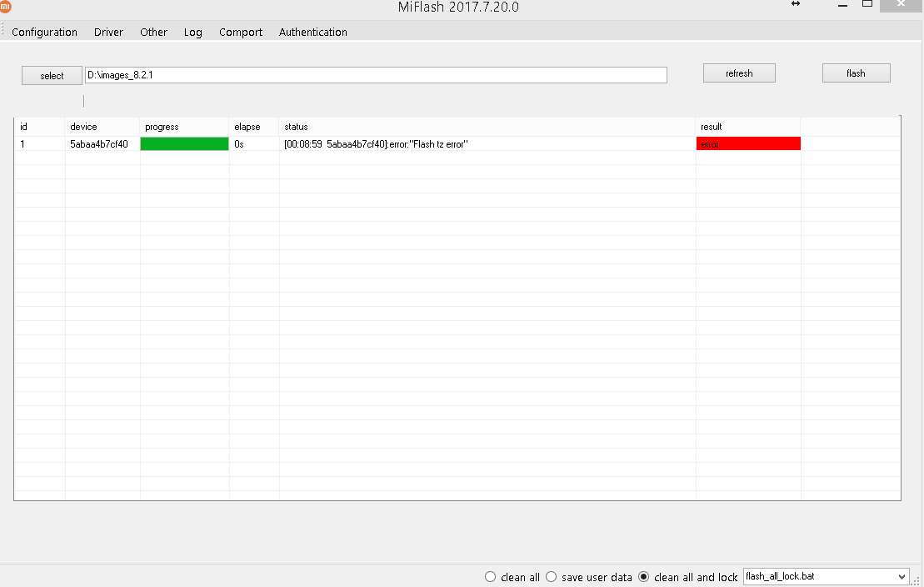Open the Authentication menu
Viewport: 924px width, 587px height.
click(x=313, y=32)
